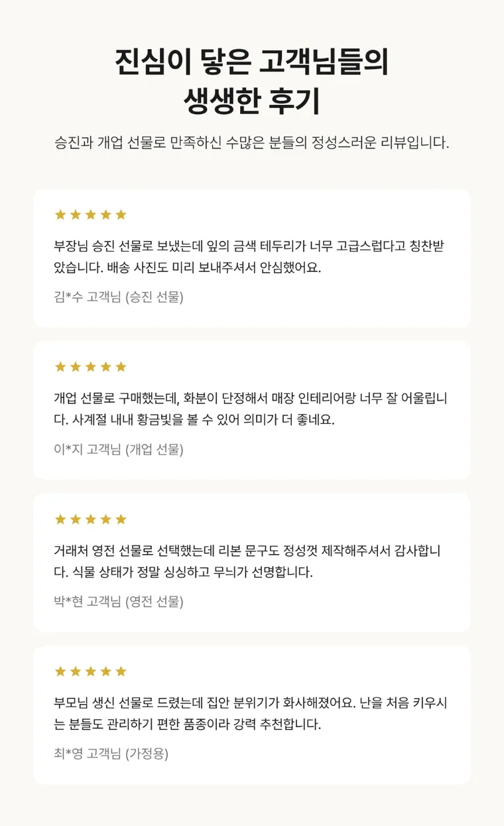This screenshot has width=504, height=826.
Task: Click the heading 진심이 닿은 고객님들의 생생한 후기
Action: click(x=252, y=82)
